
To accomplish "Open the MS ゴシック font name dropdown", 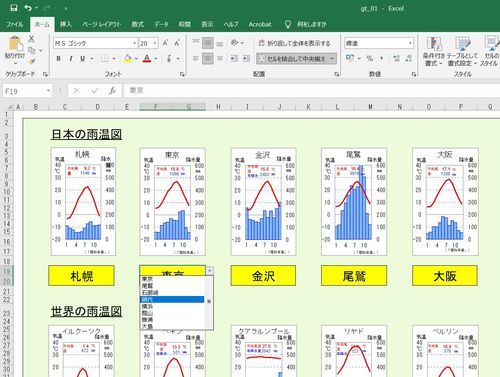I will coord(135,43).
